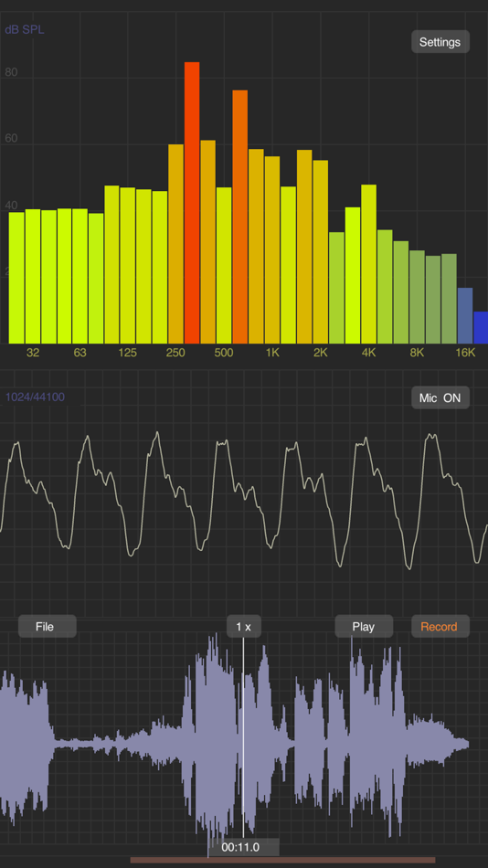The width and height of the screenshot is (488, 868).
Task: Click the white playhead line in the recording
Action: point(243,736)
